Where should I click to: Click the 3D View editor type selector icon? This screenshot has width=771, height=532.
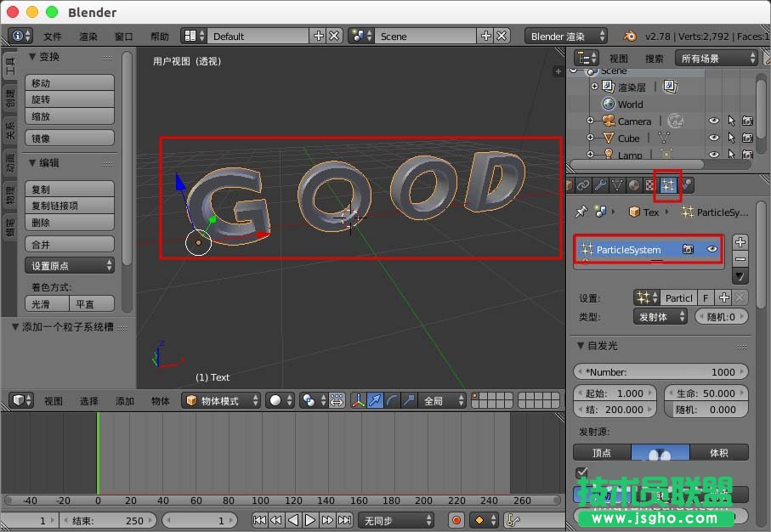pos(17,400)
